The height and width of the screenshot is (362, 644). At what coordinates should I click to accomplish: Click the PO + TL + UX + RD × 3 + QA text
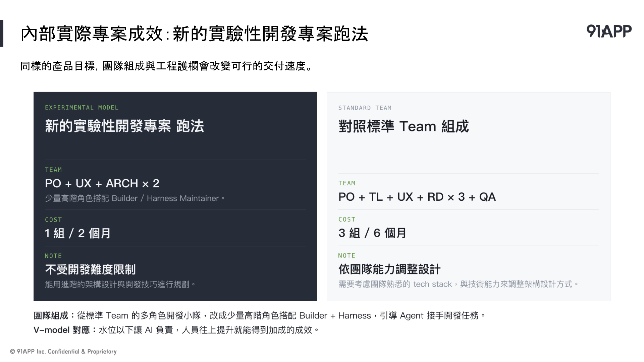tap(417, 197)
